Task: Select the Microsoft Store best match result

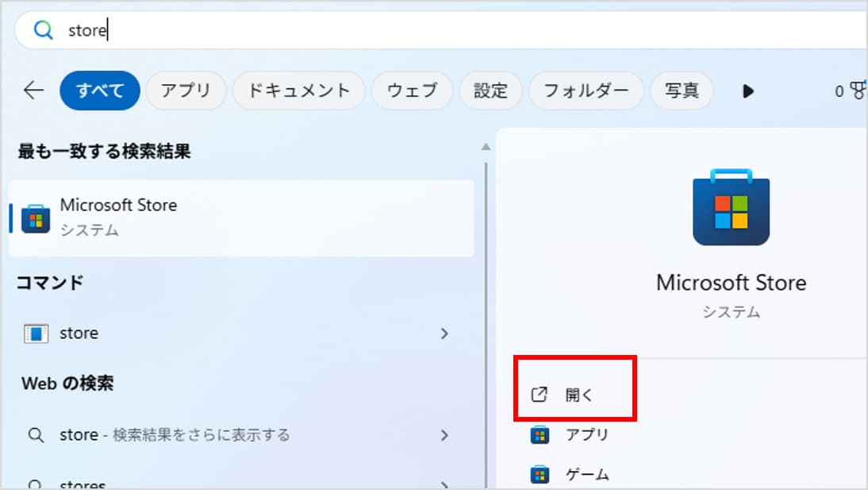Action: (241, 217)
